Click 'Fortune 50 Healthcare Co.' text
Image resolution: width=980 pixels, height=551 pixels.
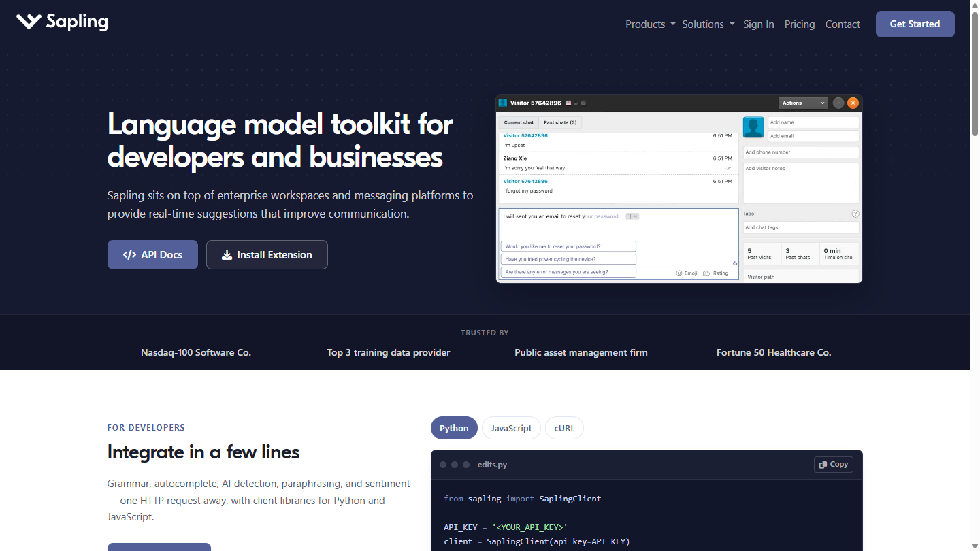click(774, 352)
